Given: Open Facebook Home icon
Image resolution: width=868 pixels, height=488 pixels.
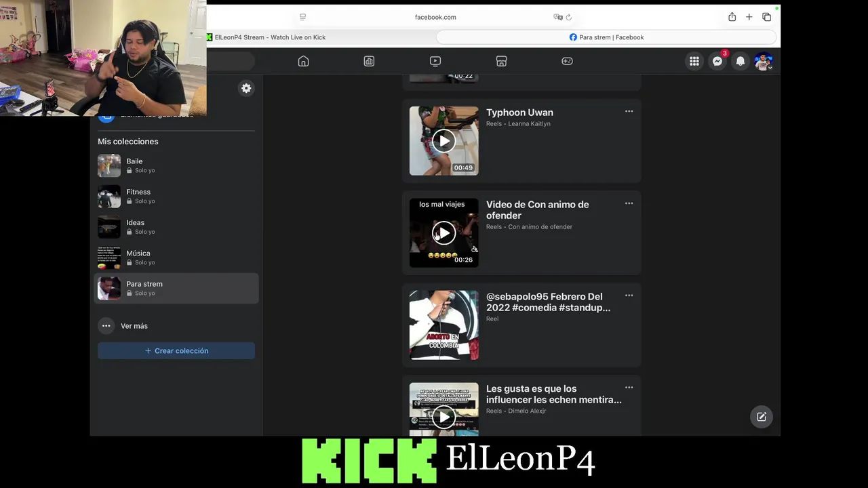Looking at the screenshot, I should (x=303, y=61).
